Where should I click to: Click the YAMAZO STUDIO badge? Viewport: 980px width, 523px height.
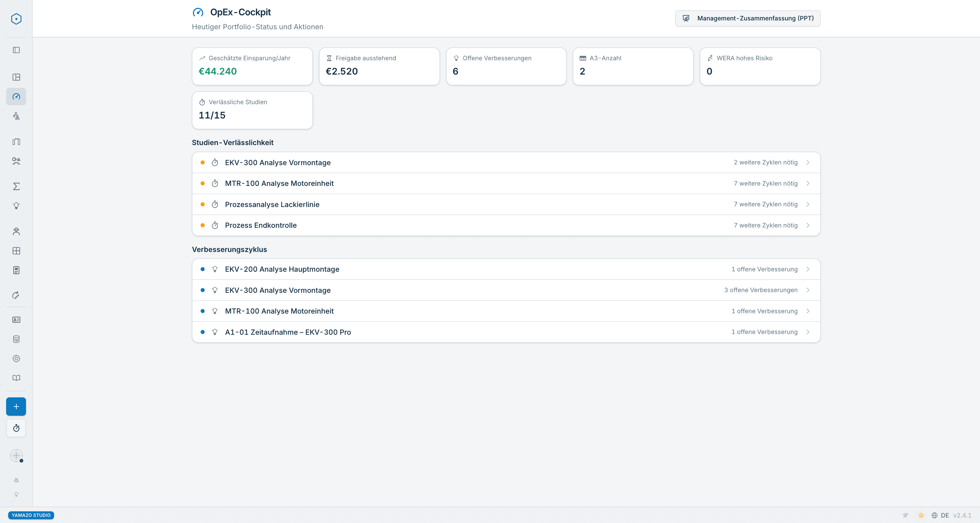pos(31,515)
